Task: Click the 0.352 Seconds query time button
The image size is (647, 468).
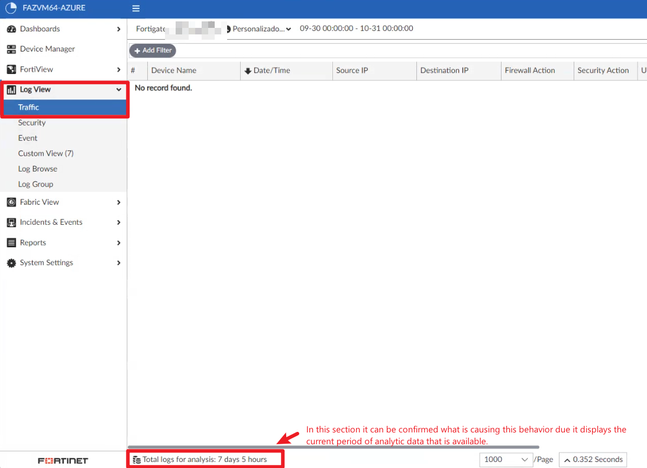Action: (x=593, y=459)
